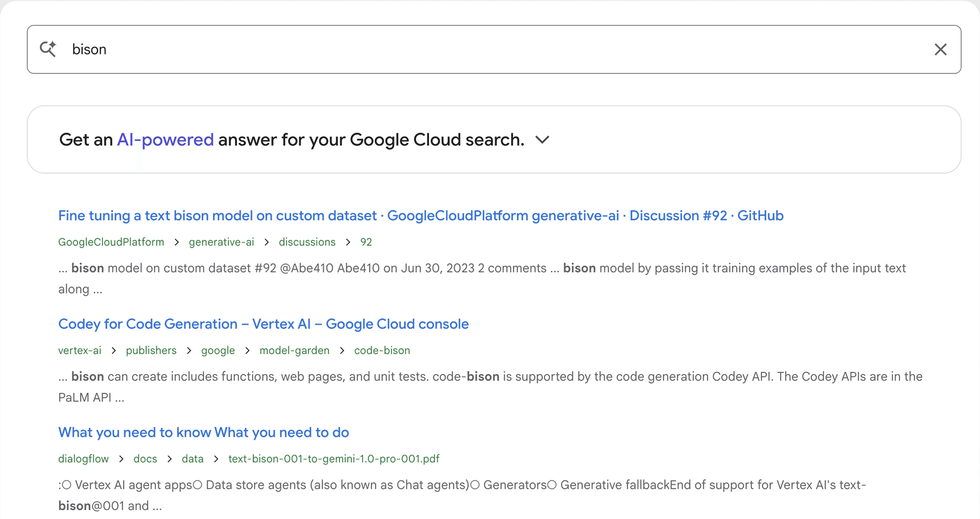The image size is (980, 519).
Task: Open Codey for Code Generation result
Action: pyautogui.click(x=263, y=324)
